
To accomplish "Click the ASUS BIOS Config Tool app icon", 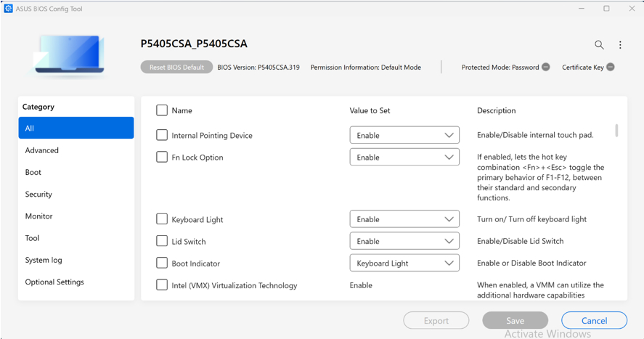I will [x=8, y=9].
